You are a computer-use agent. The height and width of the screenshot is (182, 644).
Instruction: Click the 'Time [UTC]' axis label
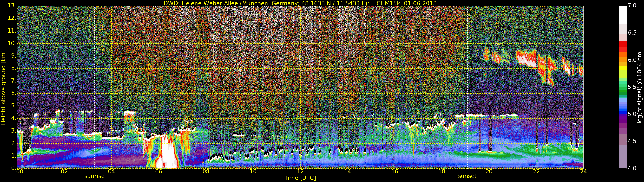click(x=300, y=178)
